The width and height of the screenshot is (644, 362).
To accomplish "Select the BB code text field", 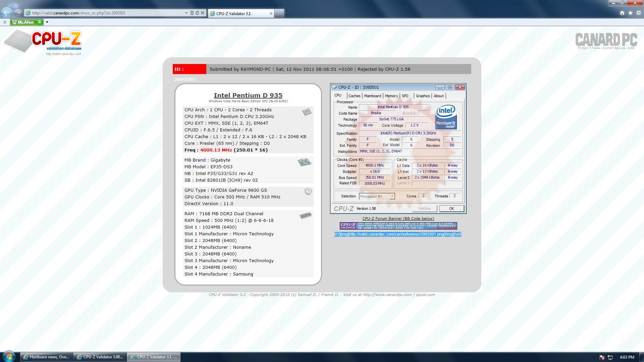I will point(398,234).
